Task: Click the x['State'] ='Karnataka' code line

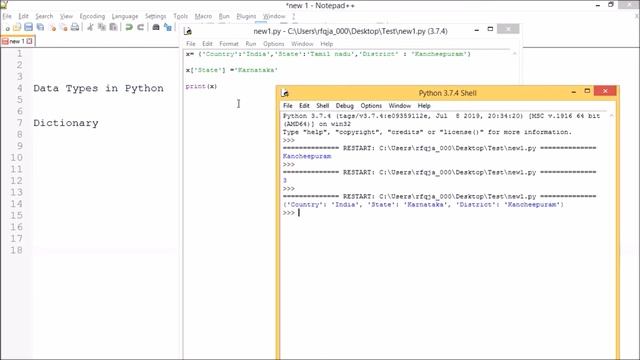Action: 231,70
